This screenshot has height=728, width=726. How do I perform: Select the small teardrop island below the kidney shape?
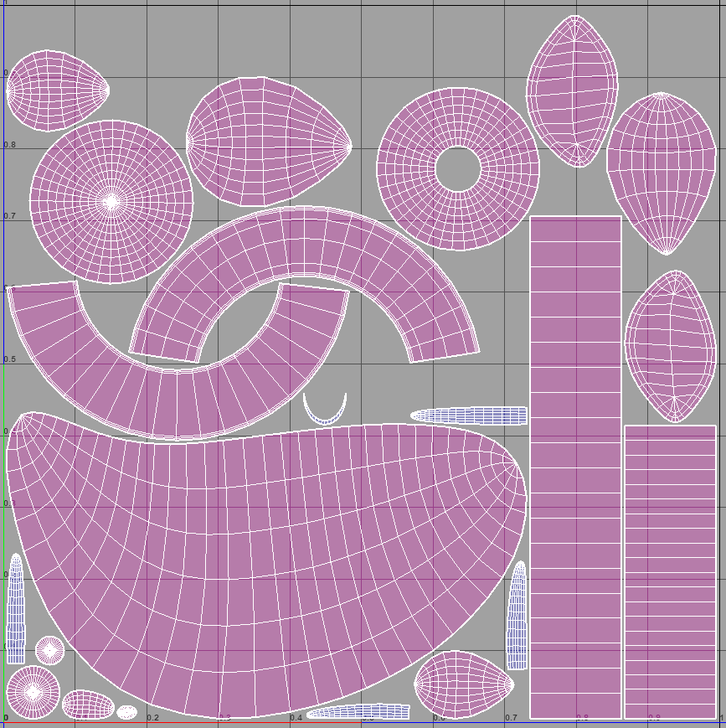[x=462, y=684]
